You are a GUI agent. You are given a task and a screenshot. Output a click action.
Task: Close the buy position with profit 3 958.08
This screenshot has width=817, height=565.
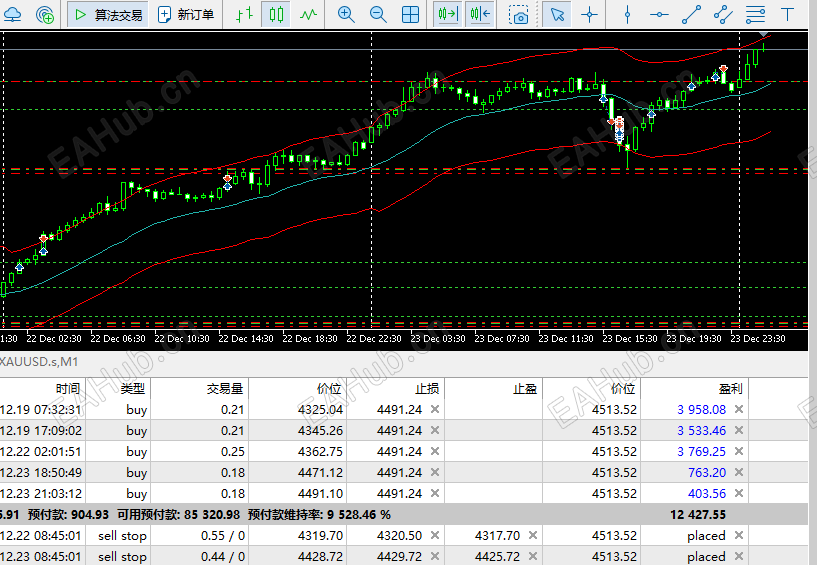(738, 410)
